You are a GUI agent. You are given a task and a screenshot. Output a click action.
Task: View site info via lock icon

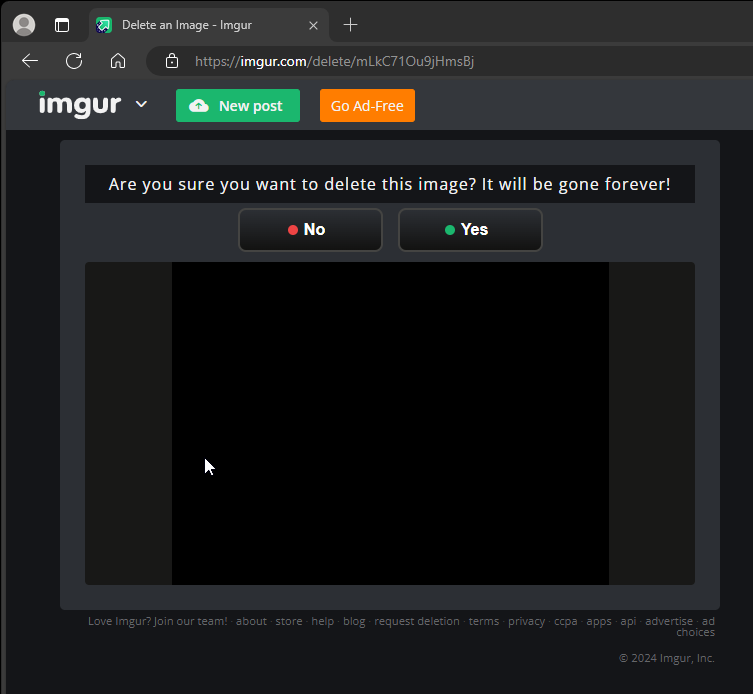tap(172, 61)
